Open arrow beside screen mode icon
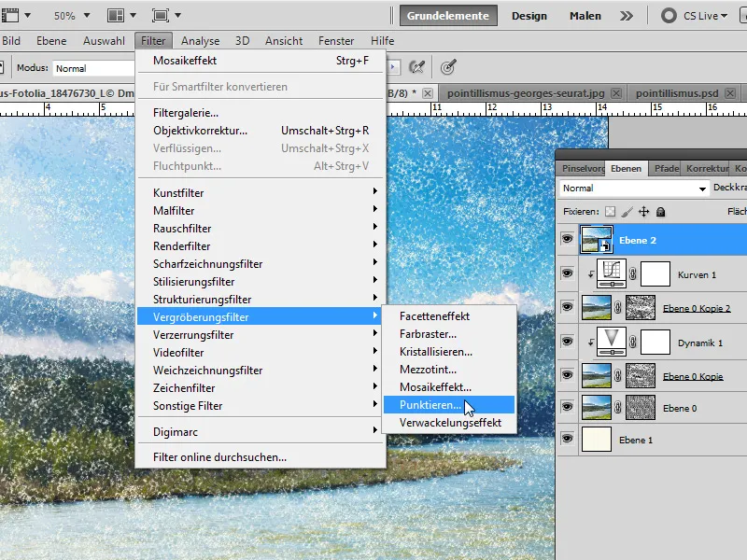 pos(177,16)
